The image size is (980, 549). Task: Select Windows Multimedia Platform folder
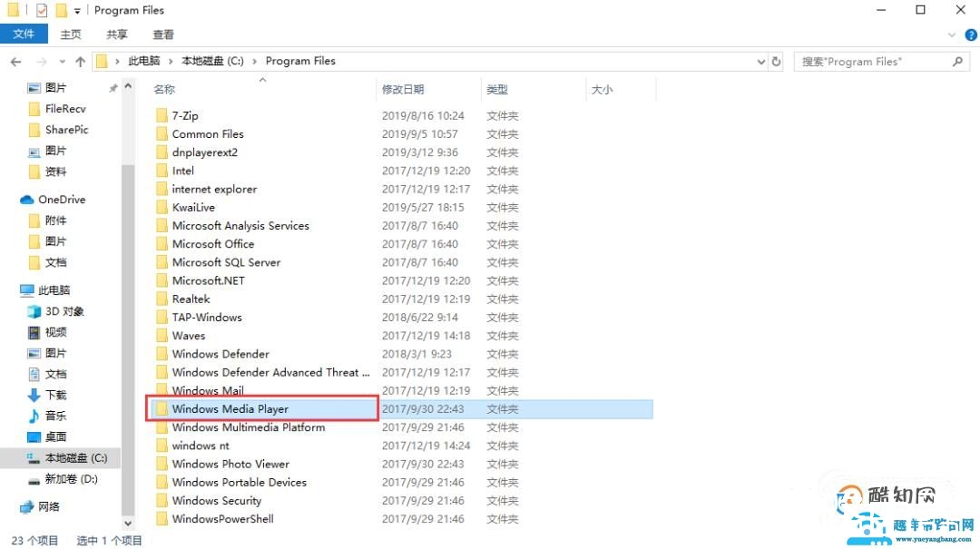pos(248,427)
